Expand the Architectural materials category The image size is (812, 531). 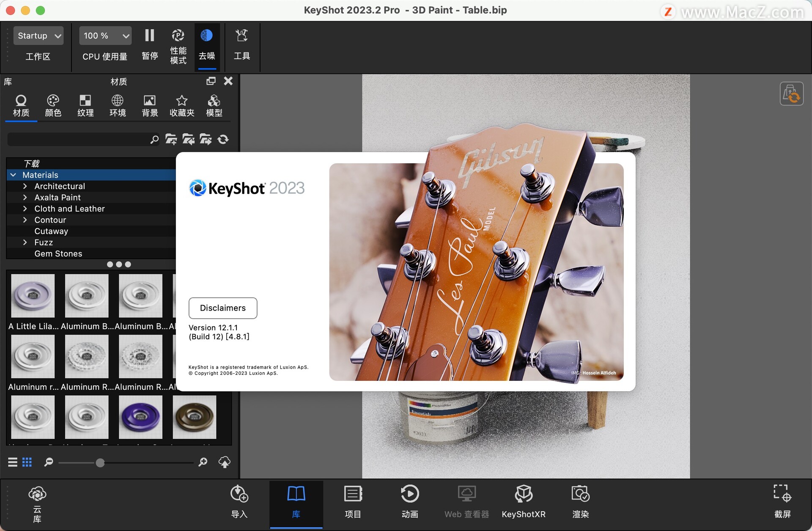(25, 186)
